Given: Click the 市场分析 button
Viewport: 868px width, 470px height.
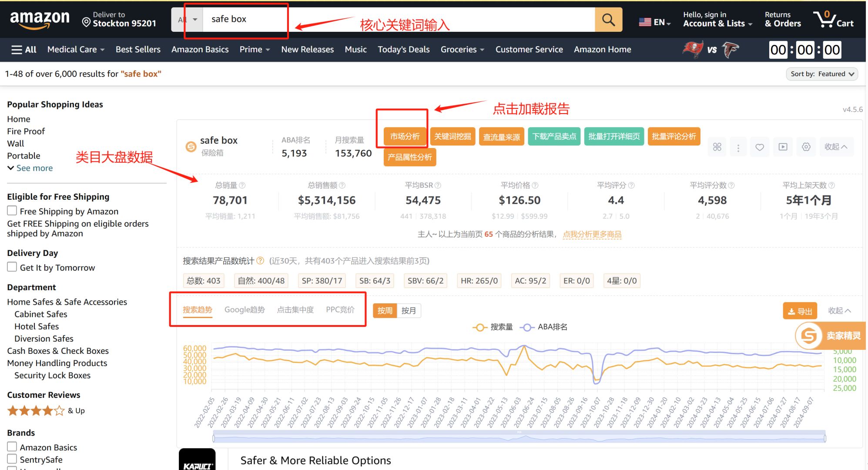Looking at the screenshot, I should pyautogui.click(x=405, y=137).
